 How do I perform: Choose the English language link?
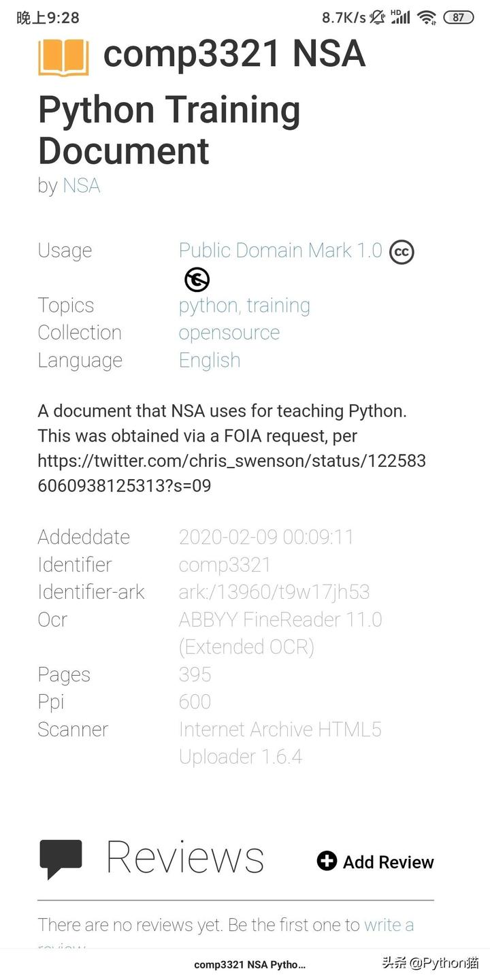(x=209, y=359)
